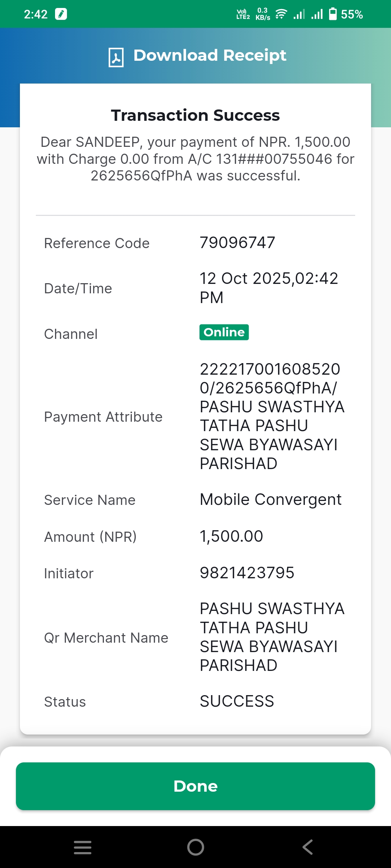Tap the Android home circle icon
The image size is (391, 868).
195,847
